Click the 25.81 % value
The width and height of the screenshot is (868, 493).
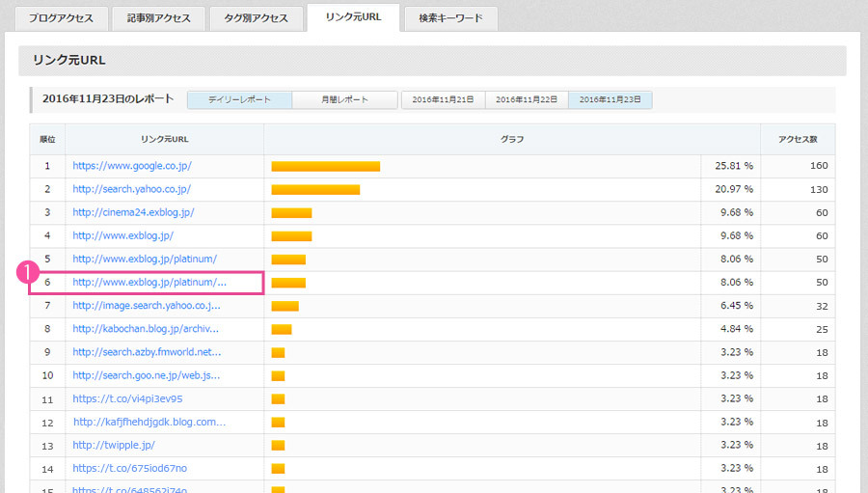734,166
